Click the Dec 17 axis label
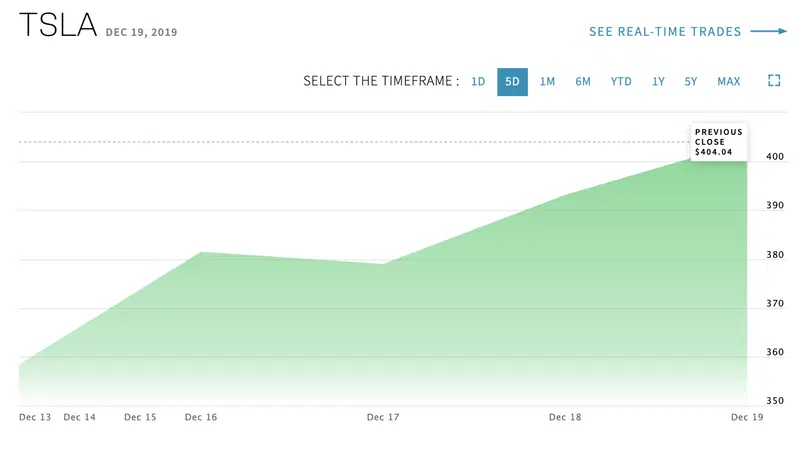Viewport: 800px width, 450px height. (x=383, y=417)
